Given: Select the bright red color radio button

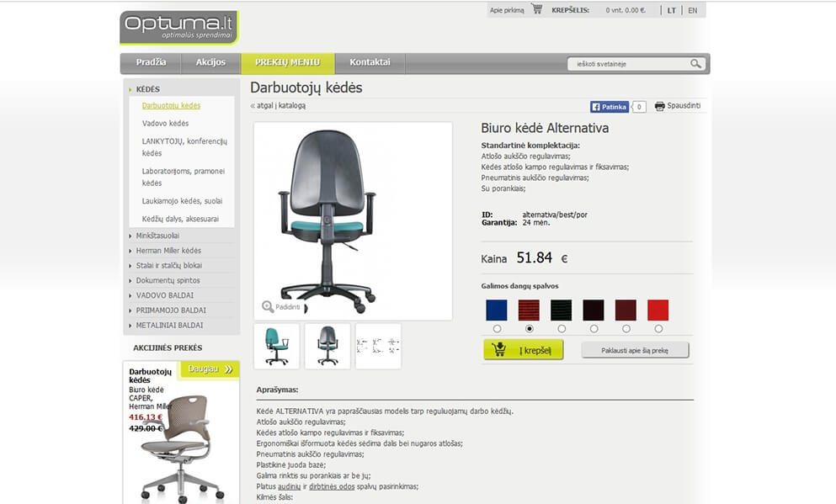Looking at the screenshot, I should (x=658, y=329).
